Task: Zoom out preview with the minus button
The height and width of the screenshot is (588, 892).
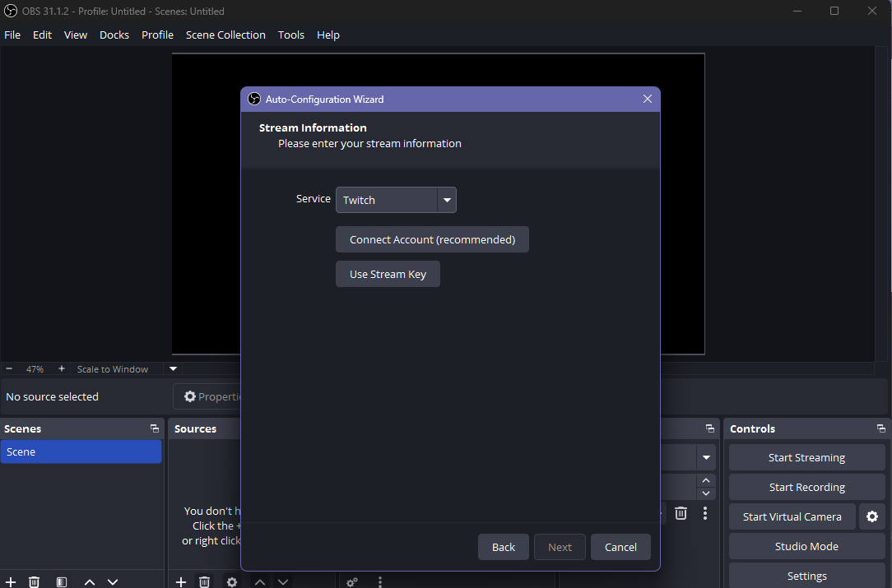Action: click(x=9, y=369)
